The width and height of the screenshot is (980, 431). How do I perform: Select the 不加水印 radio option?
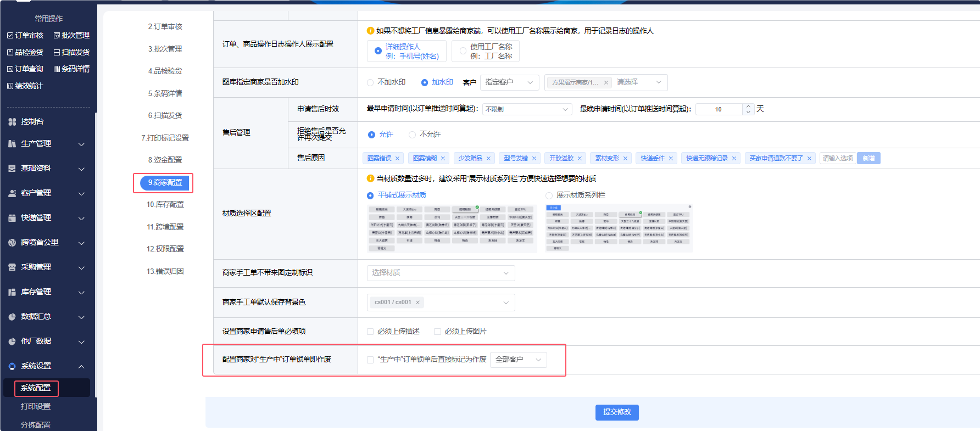click(x=370, y=82)
